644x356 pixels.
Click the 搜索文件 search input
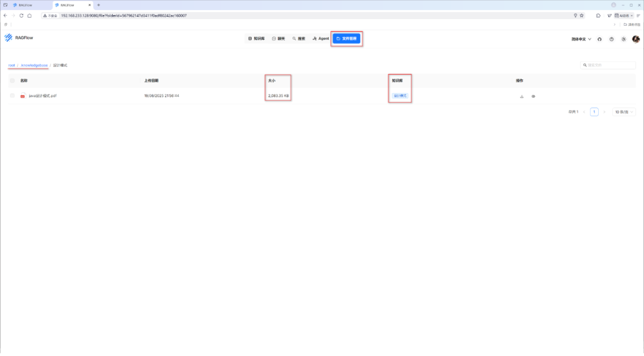[x=608, y=65]
